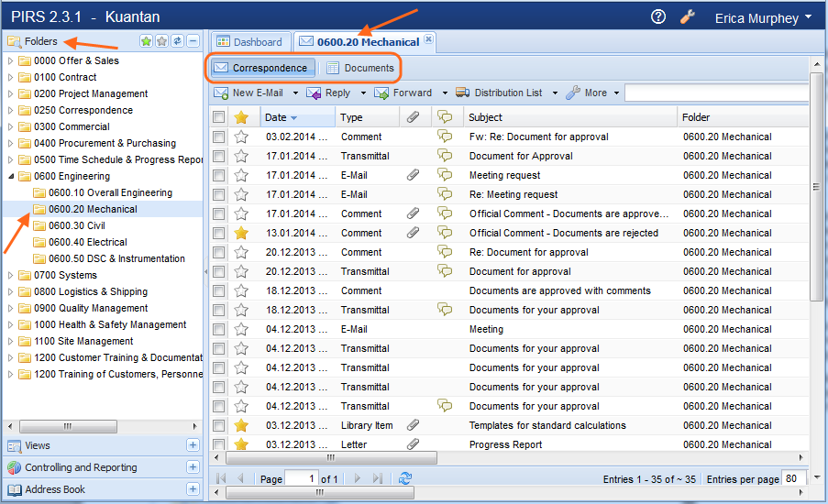This screenshot has width=828, height=504.
Task: Switch to the Dashboard tab
Action: pos(249,41)
